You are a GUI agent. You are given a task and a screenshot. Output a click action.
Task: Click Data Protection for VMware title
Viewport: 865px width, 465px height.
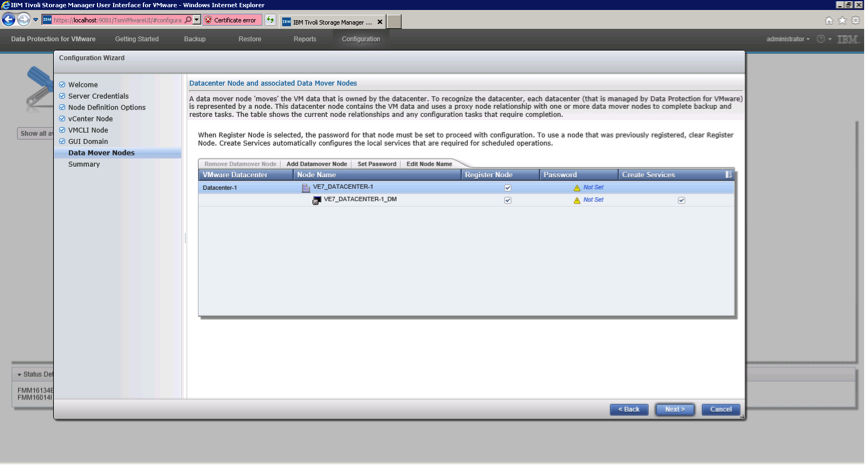point(53,39)
